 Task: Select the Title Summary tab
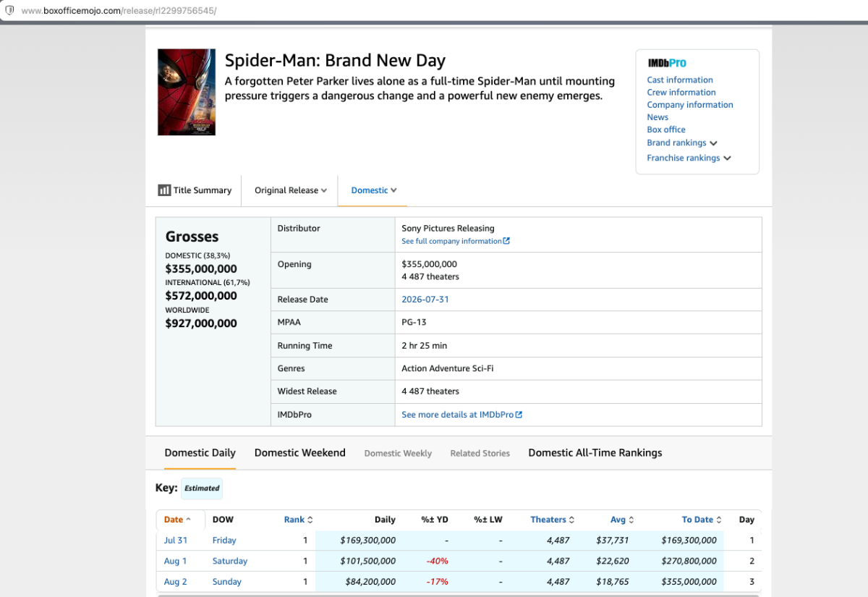(x=195, y=190)
